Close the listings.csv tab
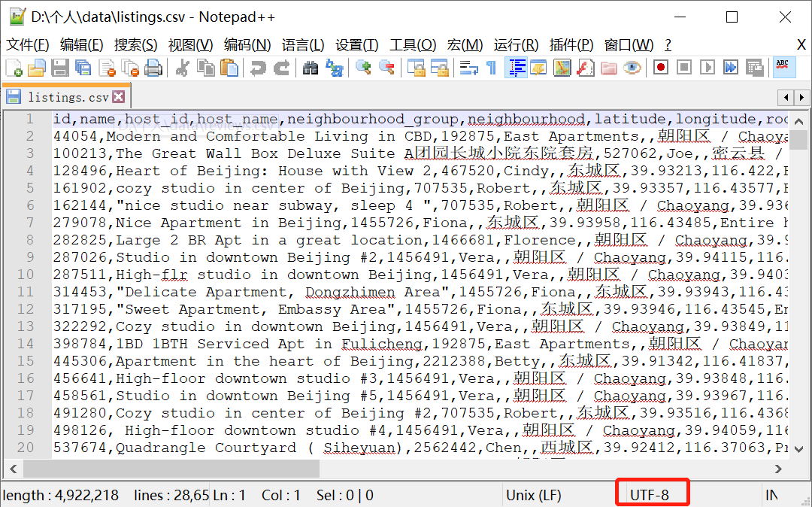 click(x=118, y=97)
